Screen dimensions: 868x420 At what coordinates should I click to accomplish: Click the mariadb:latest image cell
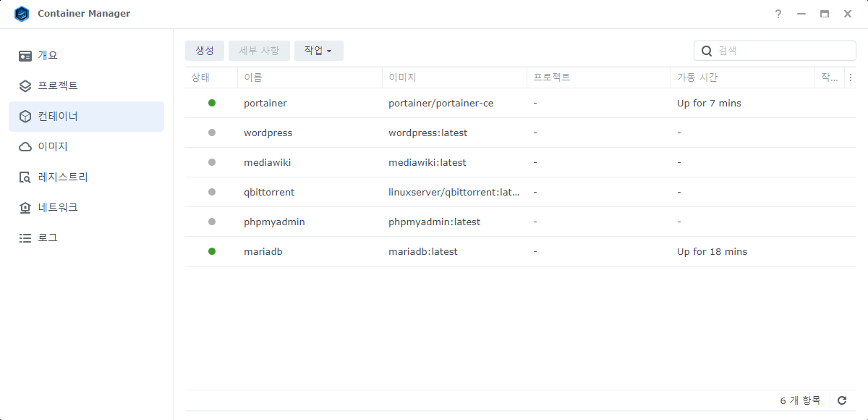point(423,251)
